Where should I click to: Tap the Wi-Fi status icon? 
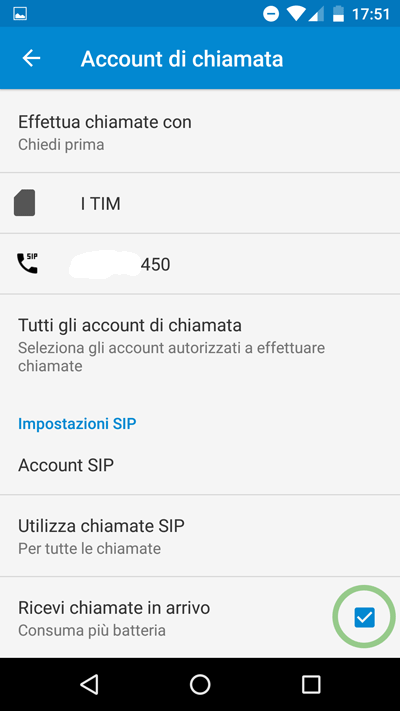coord(296,14)
